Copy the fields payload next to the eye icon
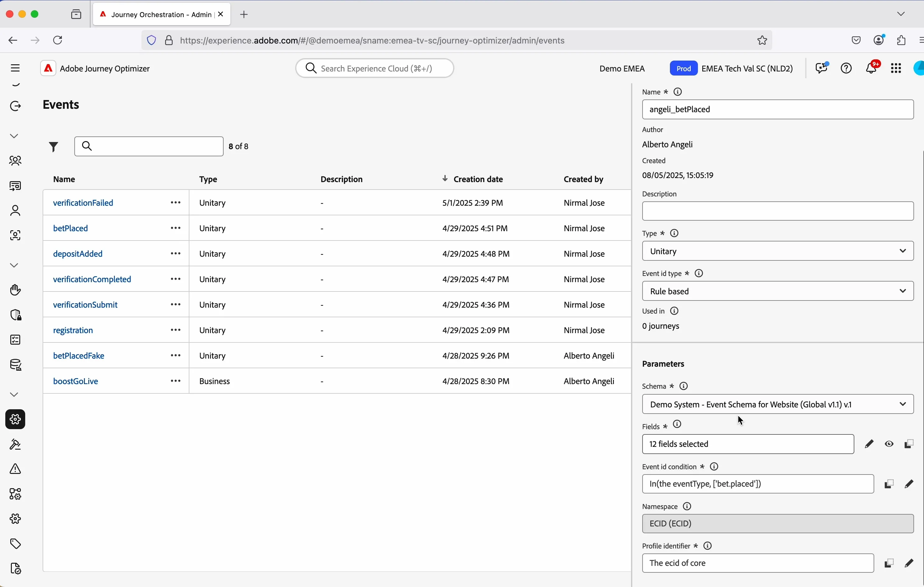Viewport: 924px width, 587px height. (909, 444)
